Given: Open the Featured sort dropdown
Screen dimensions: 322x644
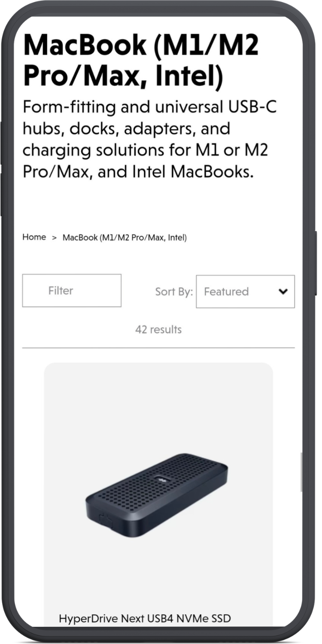Looking at the screenshot, I should point(245,292).
